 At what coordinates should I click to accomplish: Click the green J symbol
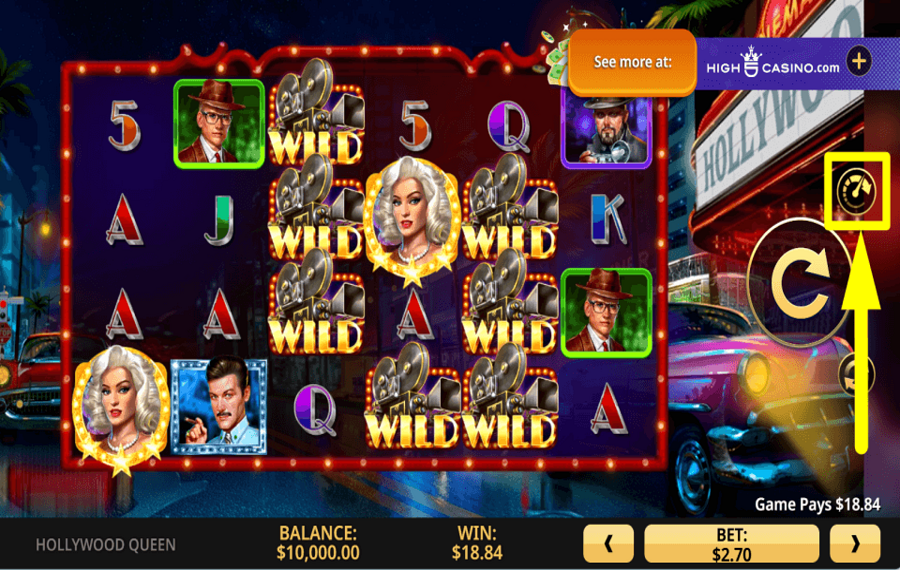pos(219,220)
